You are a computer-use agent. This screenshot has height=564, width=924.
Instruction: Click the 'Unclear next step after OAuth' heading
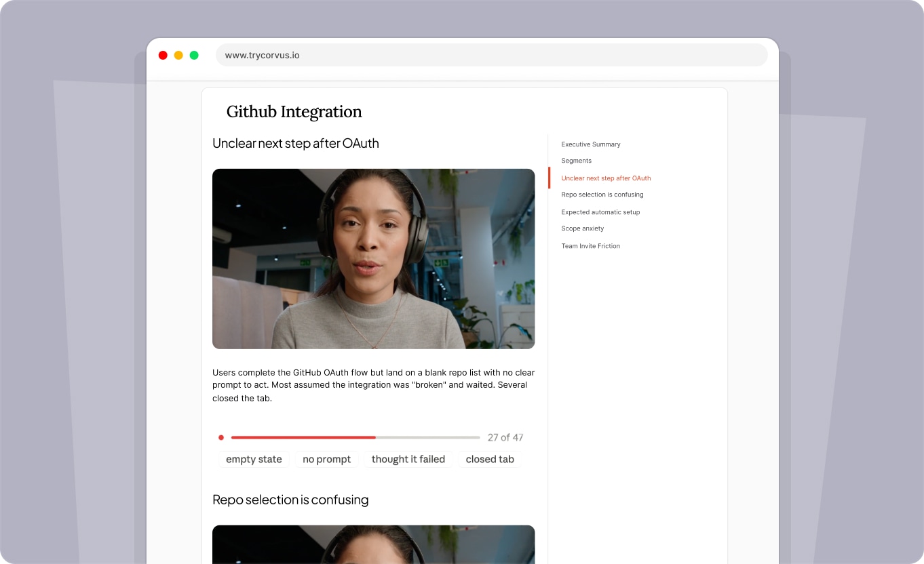point(295,143)
